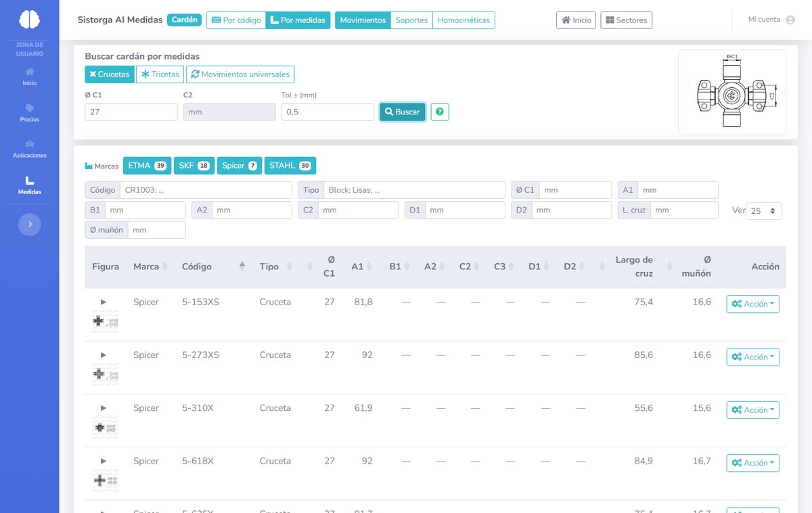The image size is (812, 513).
Task: Switch to the Por código tab
Action: pyautogui.click(x=235, y=20)
